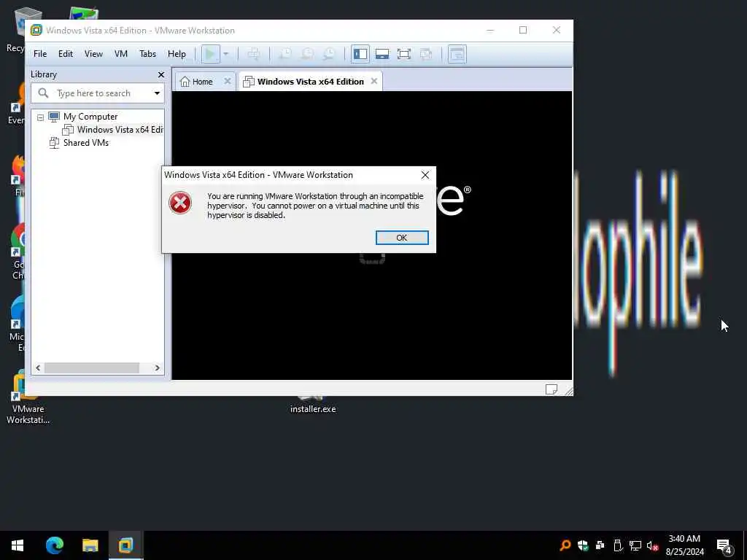Screen dimensions: 747x560
Task: Collapse the My Computer tree node
Action: tap(41, 117)
